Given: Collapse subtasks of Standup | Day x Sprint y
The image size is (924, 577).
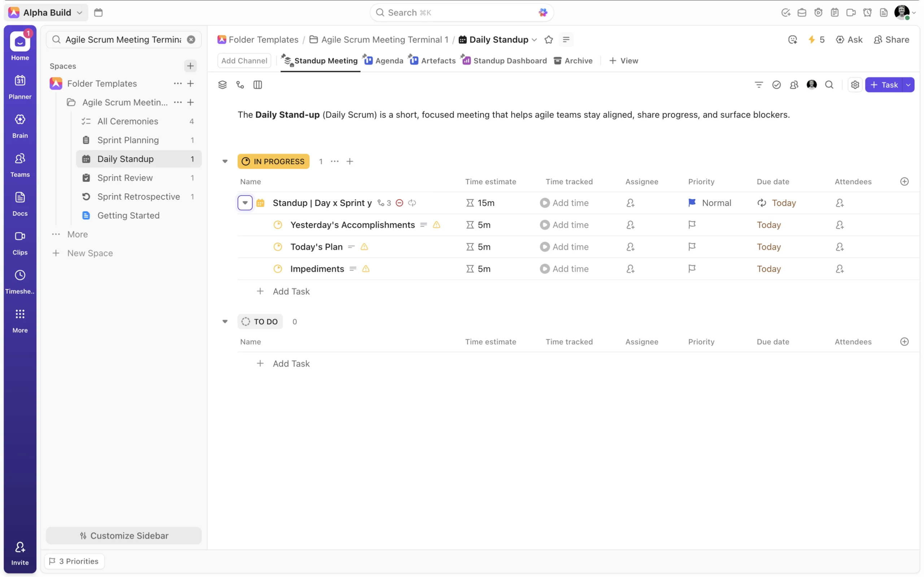Looking at the screenshot, I should pos(245,203).
